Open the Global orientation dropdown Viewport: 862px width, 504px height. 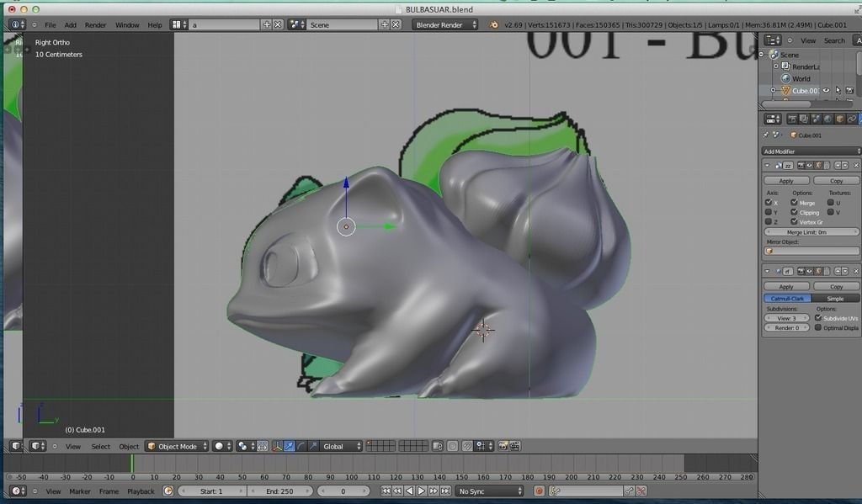click(x=341, y=446)
